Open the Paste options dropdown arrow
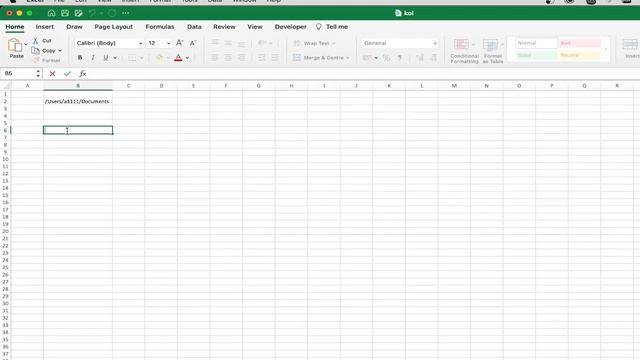 (x=26, y=44)
